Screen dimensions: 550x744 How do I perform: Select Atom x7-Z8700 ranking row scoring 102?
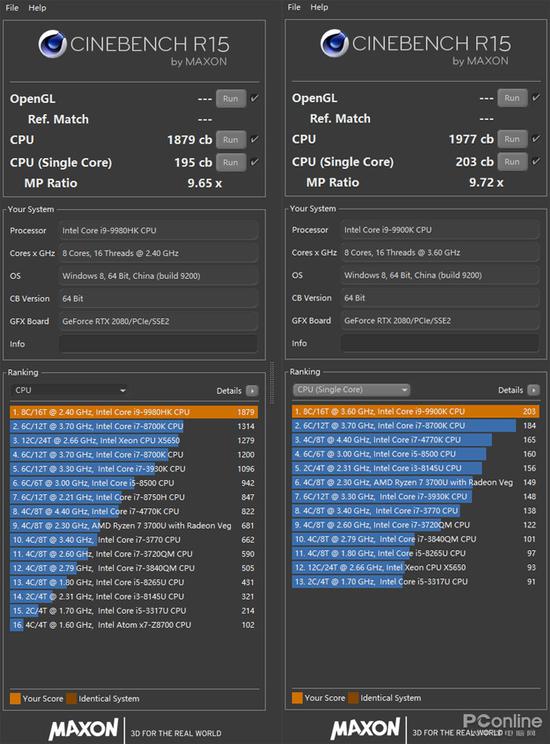point(134,625)
